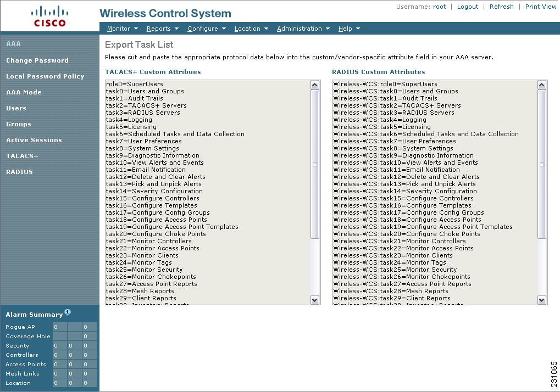Open the Monitor menu
This screenshot has width=560, height=392.
[x=119, y=29]
